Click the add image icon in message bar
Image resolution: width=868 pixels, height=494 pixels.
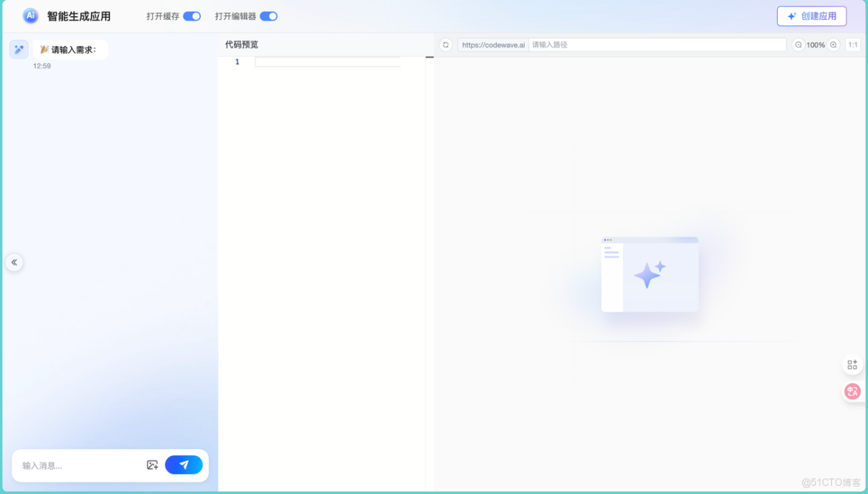pyautogui.click(x=152, y=465)
